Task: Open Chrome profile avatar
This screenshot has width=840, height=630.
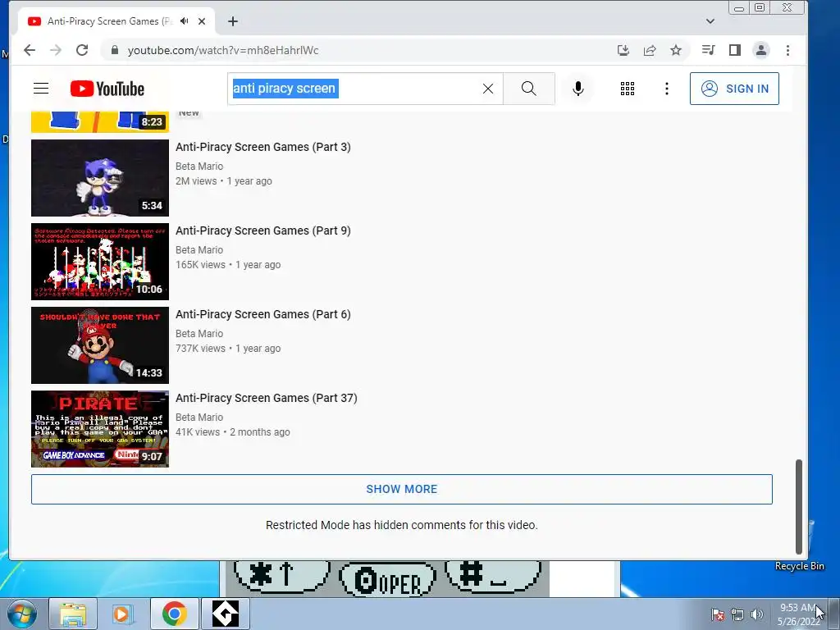Action: (761, 50)
